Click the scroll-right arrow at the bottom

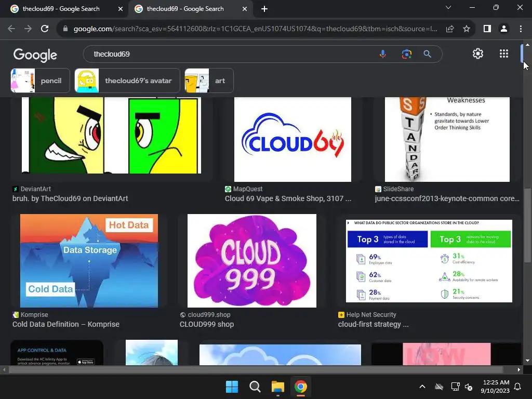(x=519, y=370)
